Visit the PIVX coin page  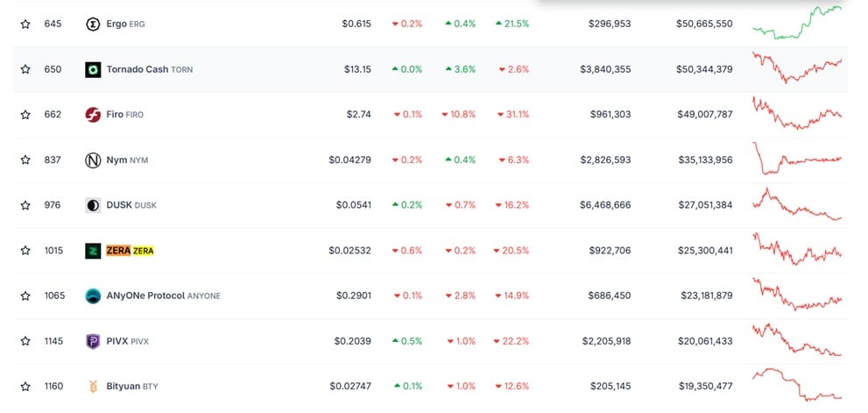(x=127, y=341)
